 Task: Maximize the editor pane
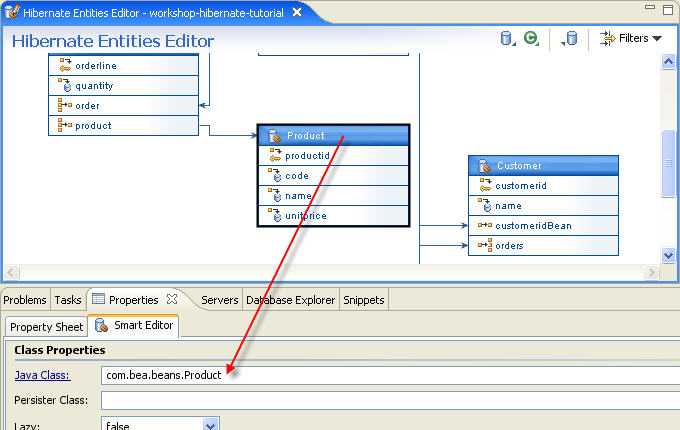(668, 9)
